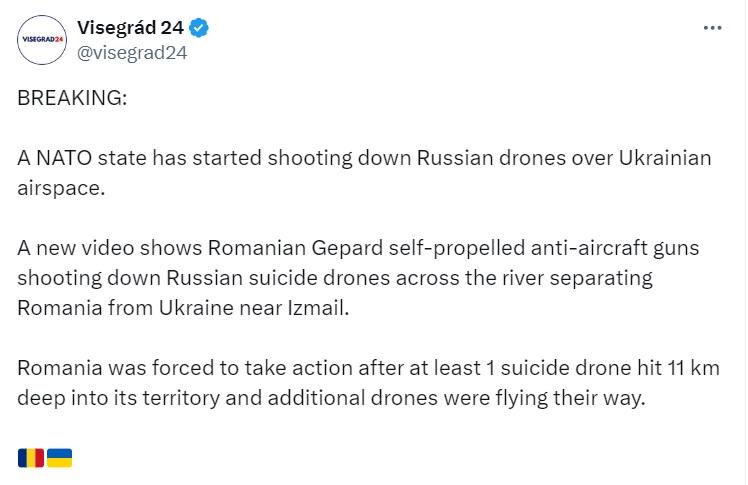Screen dimensions: 748x485
Task: Click the phrase "A new video shows"
Action: (x=89, y=247)
